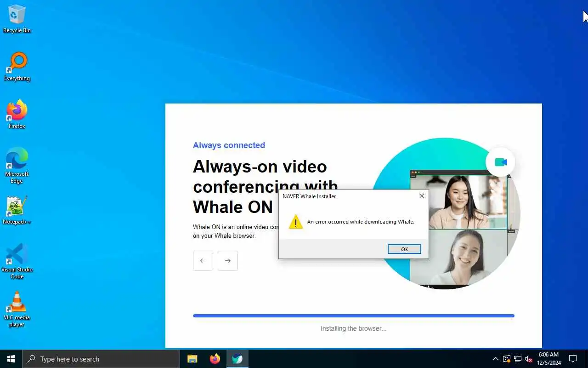Select the VLC media player desktop shortcut
Viewport: 588px width, 368px height.
click(x=17, y=309)
